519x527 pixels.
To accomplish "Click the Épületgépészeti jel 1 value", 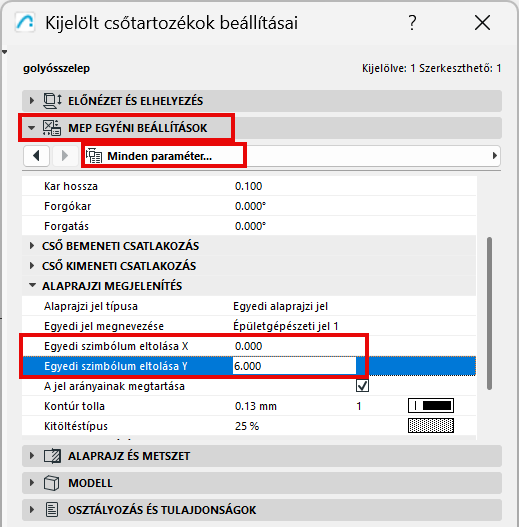I will click(x=286, y=326).
